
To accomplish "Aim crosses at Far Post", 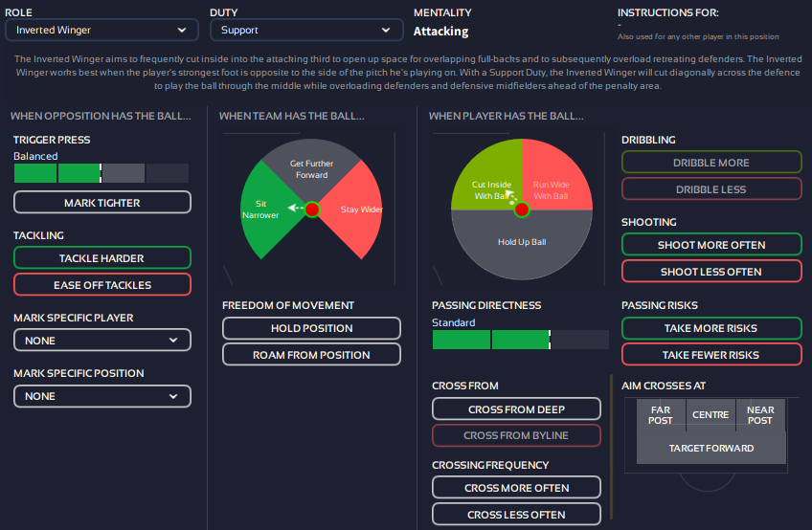I will (661, 415).
